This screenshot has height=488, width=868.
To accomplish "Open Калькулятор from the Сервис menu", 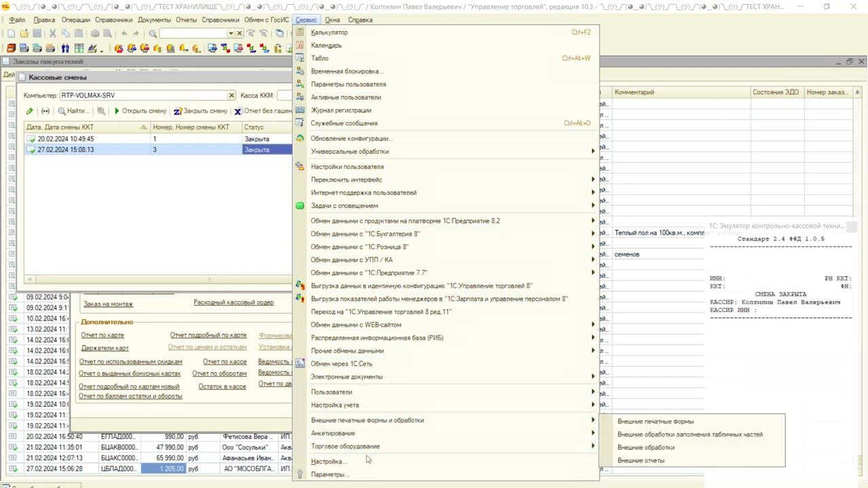I will (x=329, y=33).
